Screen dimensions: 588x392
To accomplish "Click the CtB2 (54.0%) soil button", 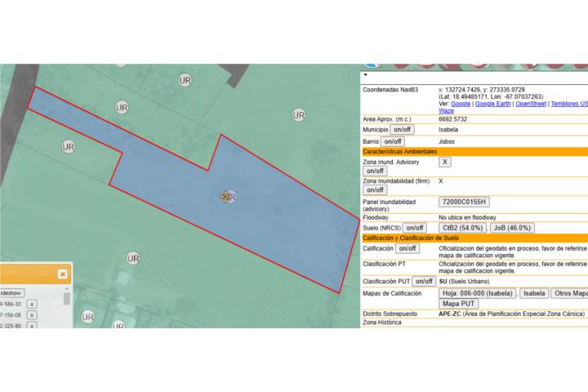I will 463,228.
